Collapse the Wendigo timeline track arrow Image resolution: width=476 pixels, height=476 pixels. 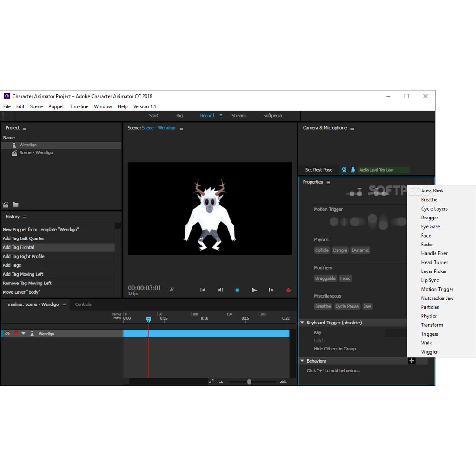coord(23,334)
